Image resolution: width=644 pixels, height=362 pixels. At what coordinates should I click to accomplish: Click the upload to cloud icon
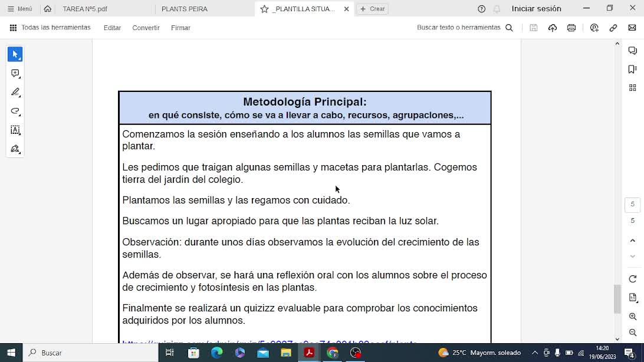(553, 28)
